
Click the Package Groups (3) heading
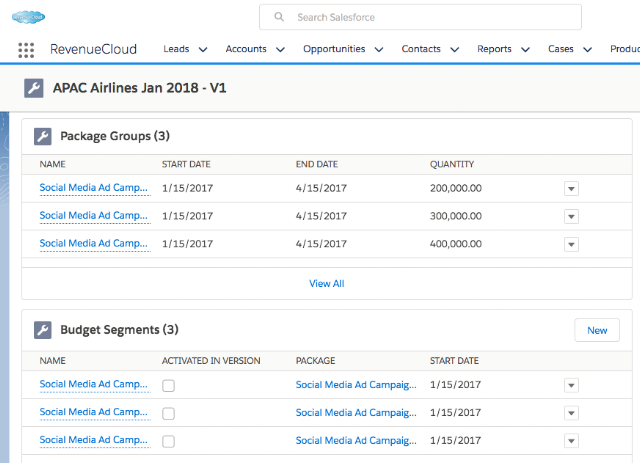point(115,136)
